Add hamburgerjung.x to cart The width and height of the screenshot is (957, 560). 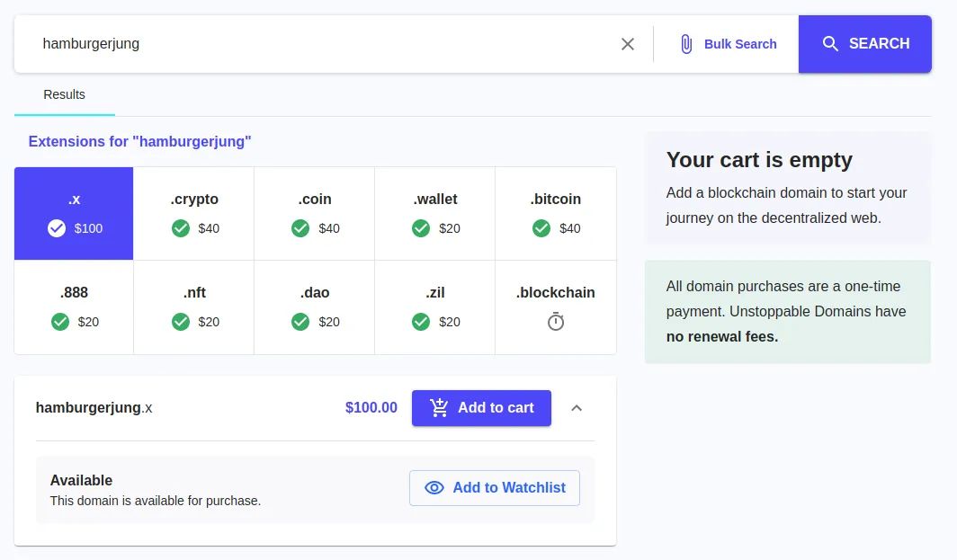481,408
